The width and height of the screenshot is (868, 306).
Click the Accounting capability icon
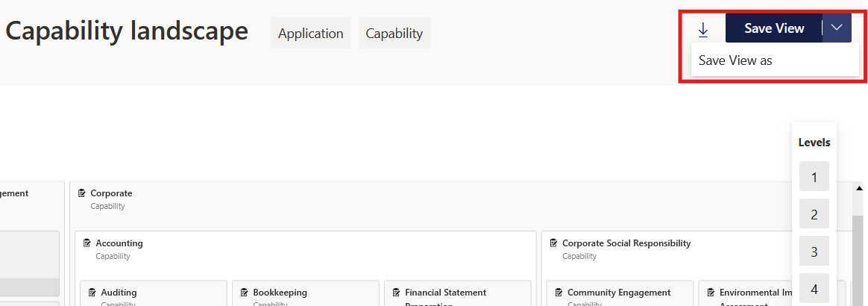(87, 243)
